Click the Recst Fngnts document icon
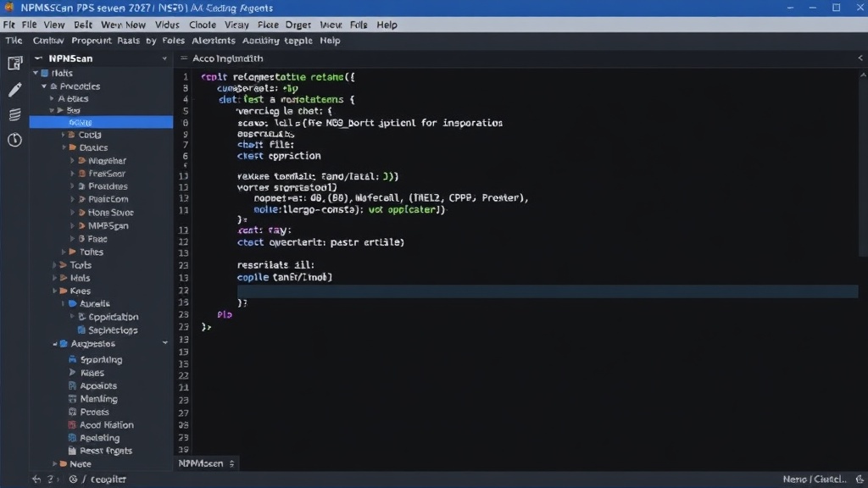 coord(72,451)
